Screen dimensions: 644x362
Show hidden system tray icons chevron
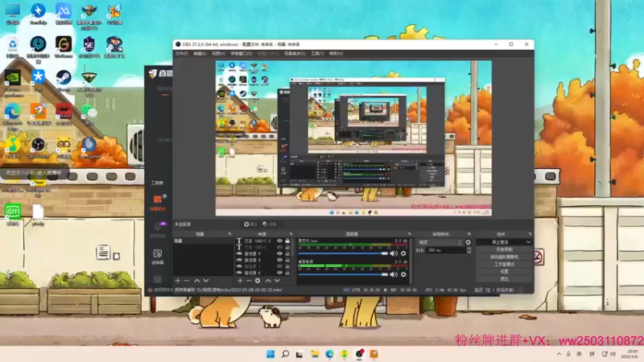point(559,354)
